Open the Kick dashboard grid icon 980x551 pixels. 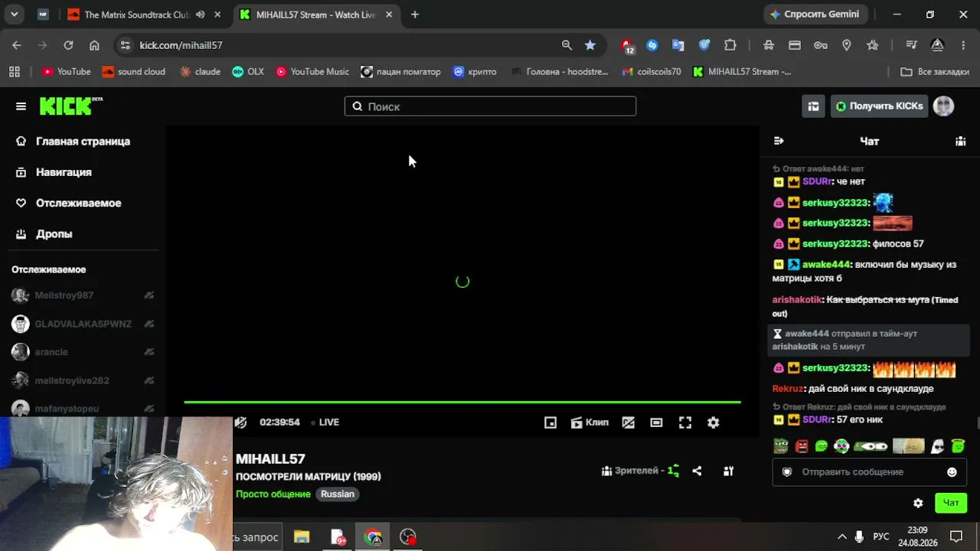[813, 106]
